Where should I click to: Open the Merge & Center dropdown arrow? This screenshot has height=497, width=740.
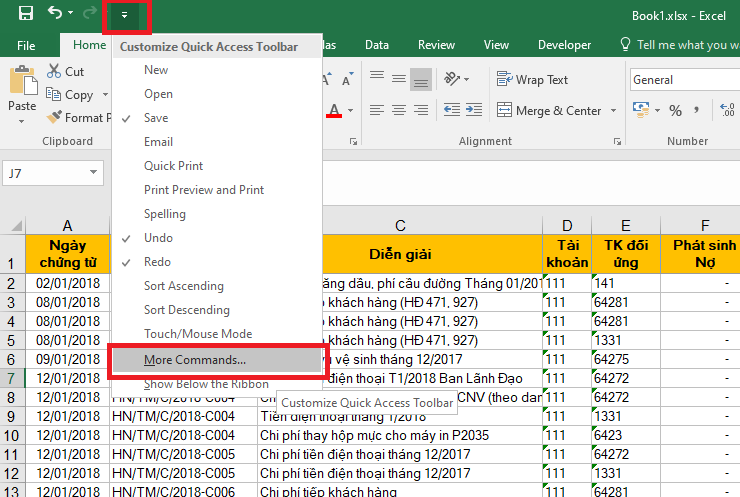(612, 111)
